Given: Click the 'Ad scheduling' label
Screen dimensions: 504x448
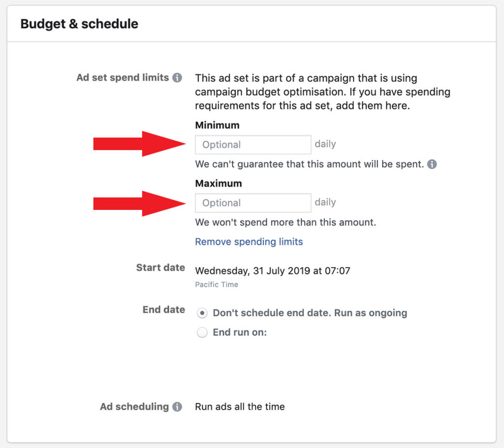Looking at the screenshot, I should click(x=134, y=407).
